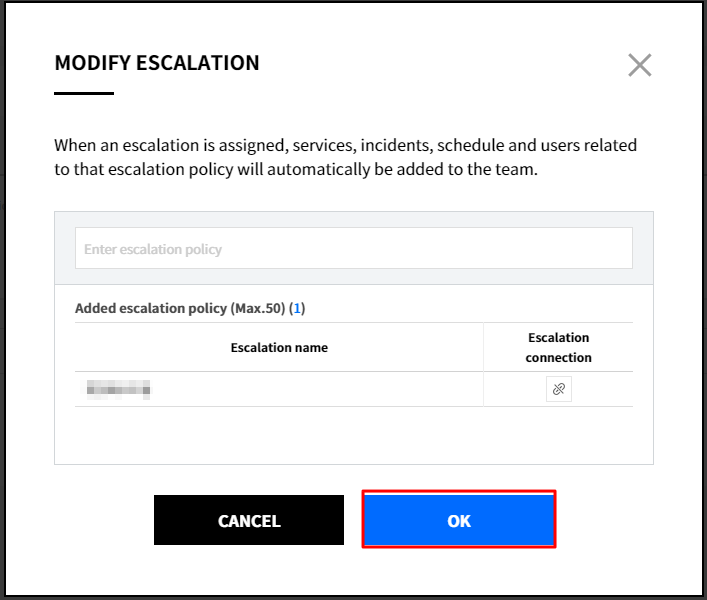This screenshot has height=600, width=707.
Task: Click the Escalation connection column header
Action: point(558,347)
